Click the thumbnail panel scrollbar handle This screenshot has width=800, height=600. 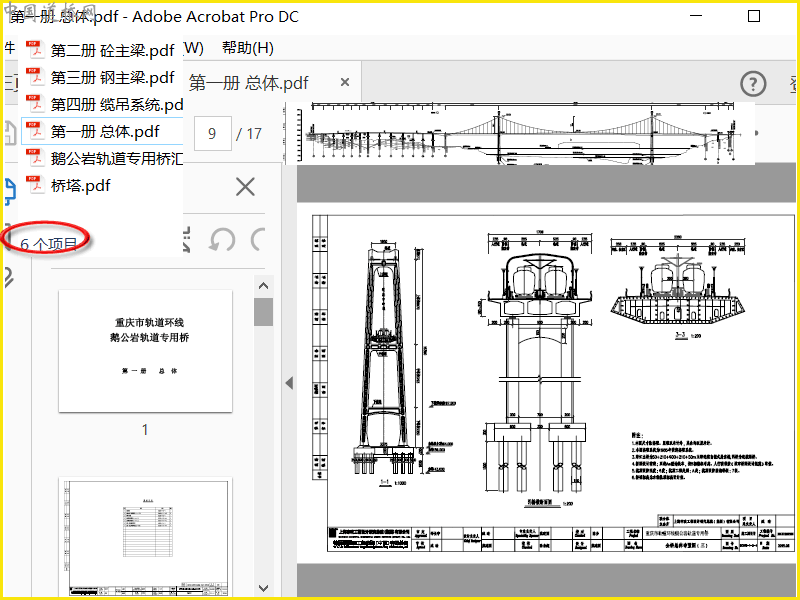263,312
